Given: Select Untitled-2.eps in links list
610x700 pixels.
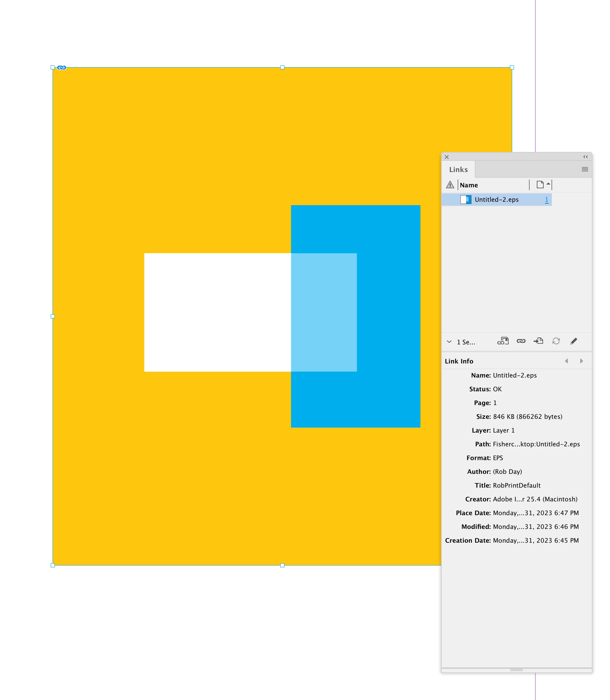Looking at the screenshot, I should 496,200.
